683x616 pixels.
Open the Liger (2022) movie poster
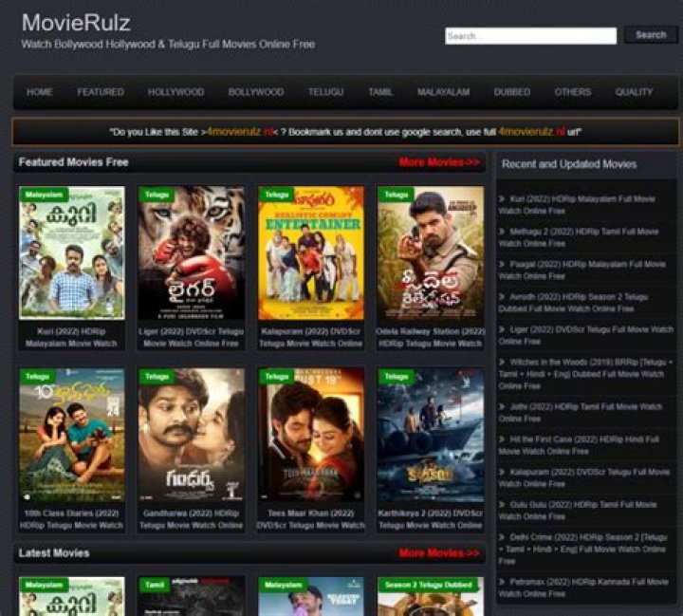point(191,253)
